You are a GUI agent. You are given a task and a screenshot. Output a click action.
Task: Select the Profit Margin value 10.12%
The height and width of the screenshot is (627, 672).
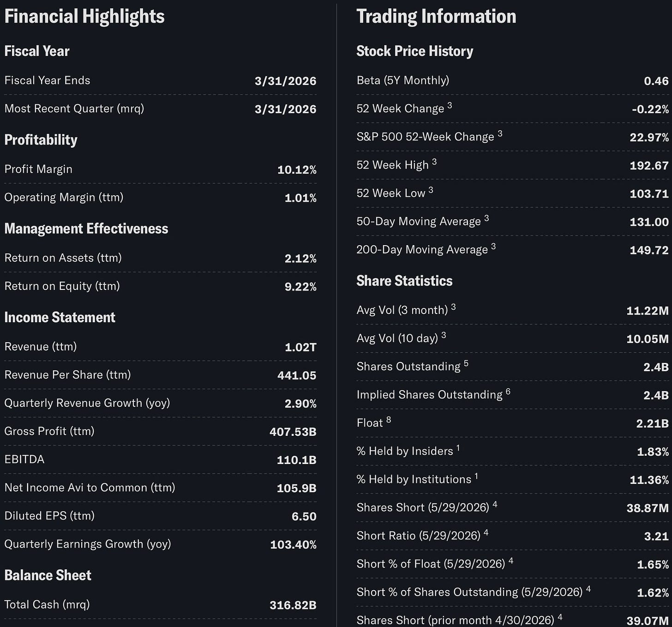point(297,170)
